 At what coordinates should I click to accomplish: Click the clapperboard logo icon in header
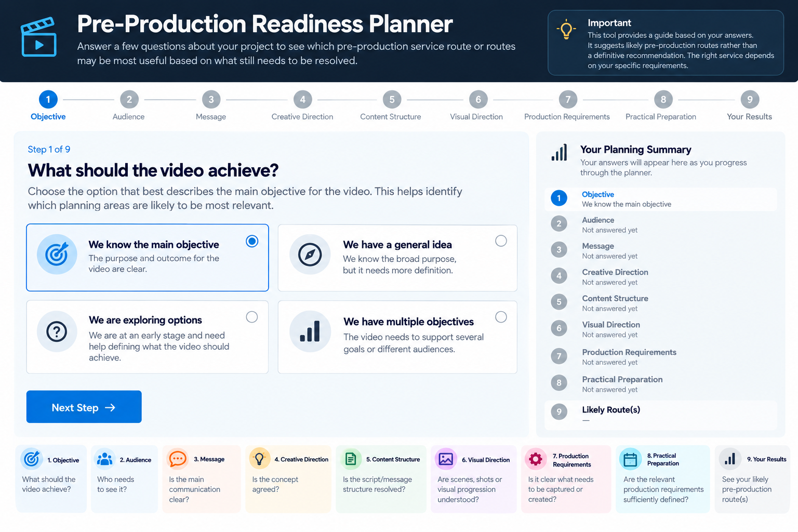[x=38, y=37]
